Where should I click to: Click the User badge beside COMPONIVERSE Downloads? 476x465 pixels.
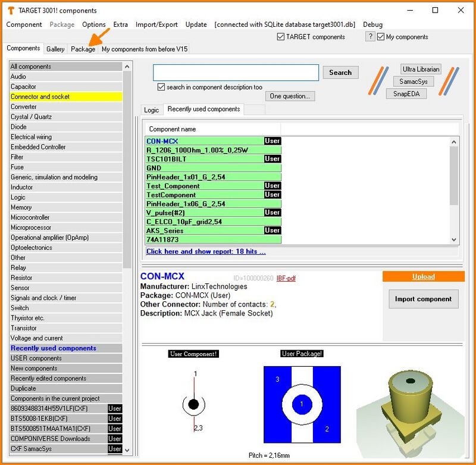pyautogui.click(x=115, y=439)
